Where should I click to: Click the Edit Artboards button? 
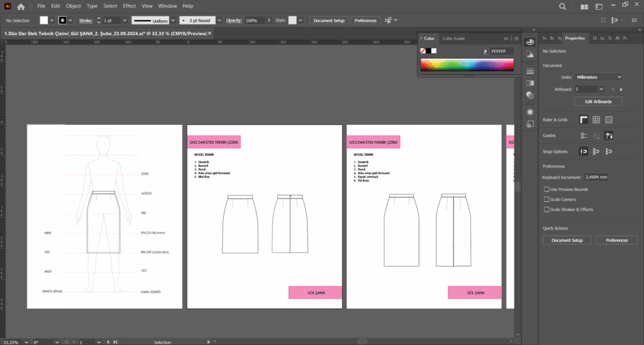pos(598,101)
